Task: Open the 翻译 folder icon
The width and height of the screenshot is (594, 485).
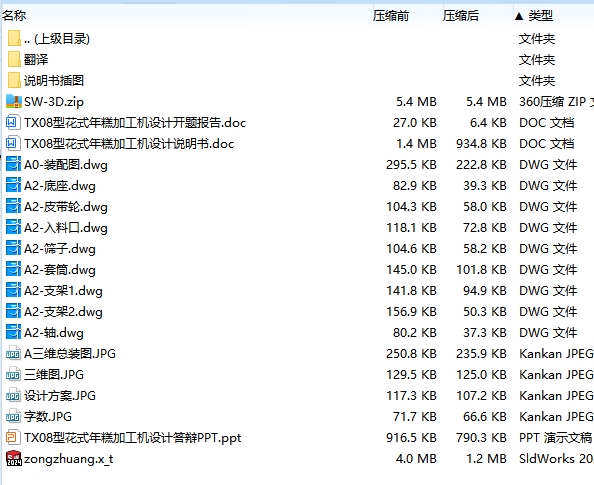Action: pos(14,59)
